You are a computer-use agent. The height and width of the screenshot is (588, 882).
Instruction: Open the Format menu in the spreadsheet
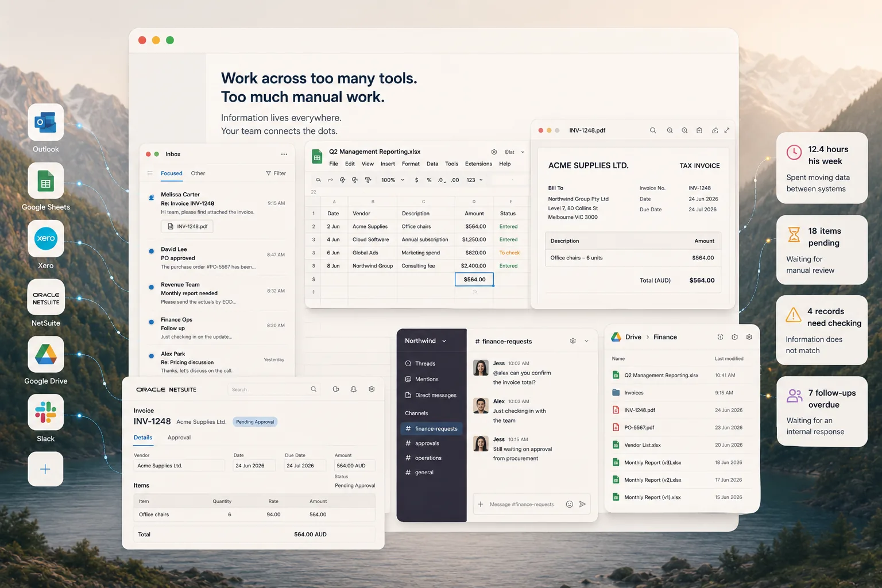point(411,164)
